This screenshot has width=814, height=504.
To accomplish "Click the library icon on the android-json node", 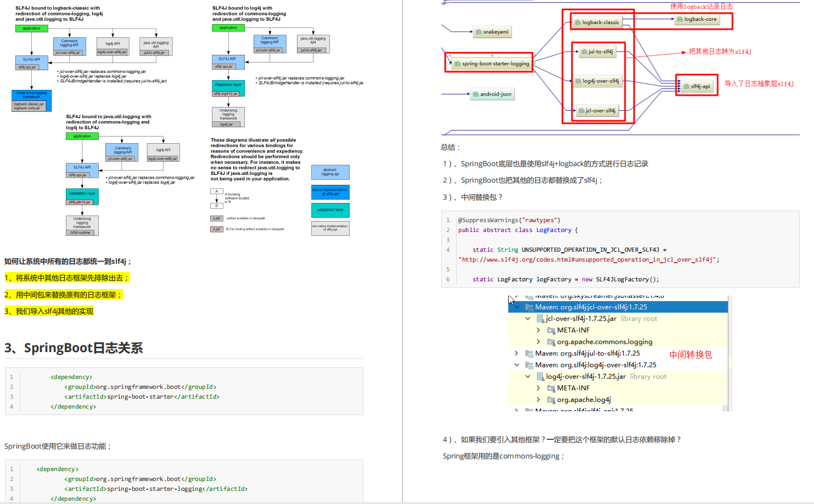I will (x=476, y=94).
